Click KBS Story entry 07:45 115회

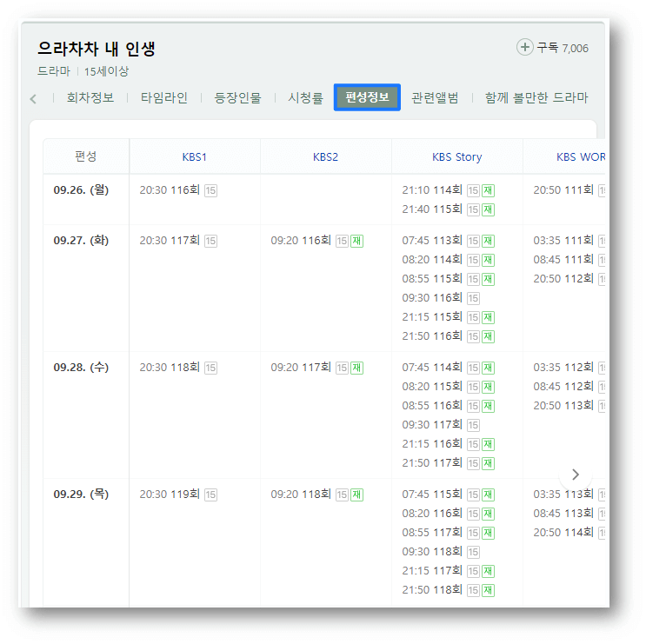click(x=432, y=494)
